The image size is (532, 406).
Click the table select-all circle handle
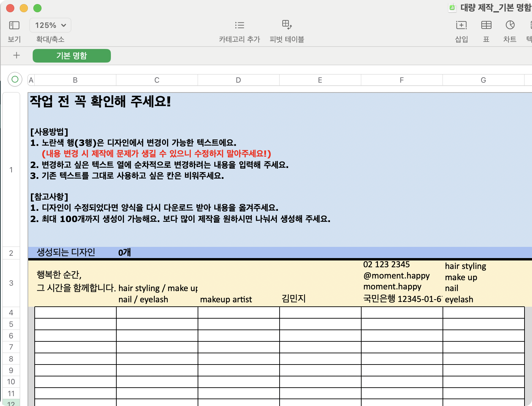(x=15, y=80)
